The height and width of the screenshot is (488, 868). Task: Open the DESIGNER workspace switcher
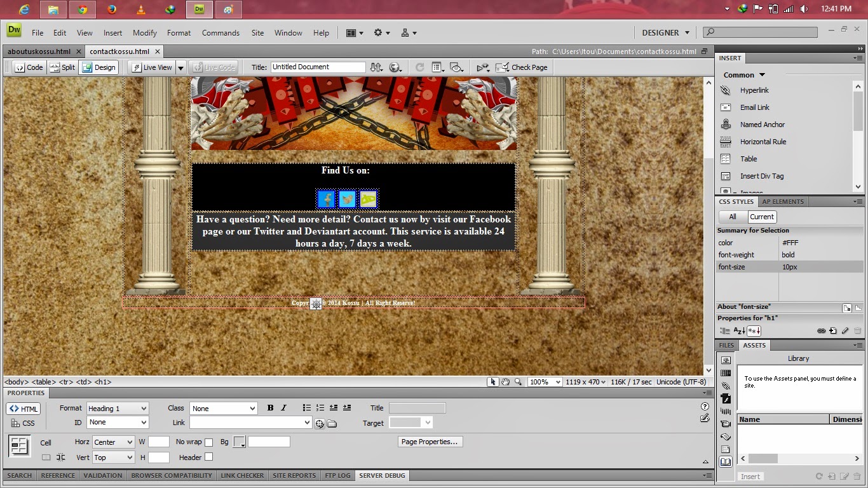[x=665, y=33]
